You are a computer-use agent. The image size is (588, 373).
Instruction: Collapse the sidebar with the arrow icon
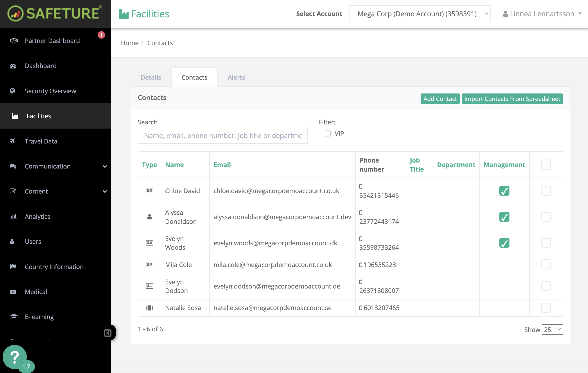pos(108,333)
